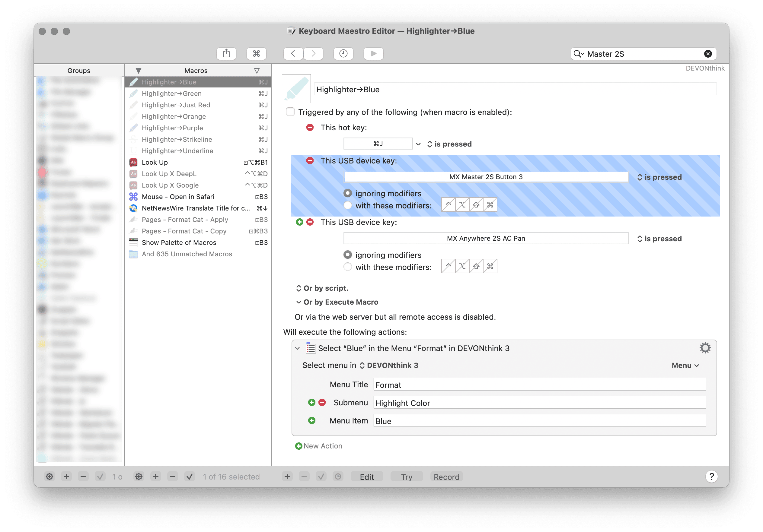Select Show Palette of Macros macro
The width and height of the screenshot is (763, 532).
point(198,242)
